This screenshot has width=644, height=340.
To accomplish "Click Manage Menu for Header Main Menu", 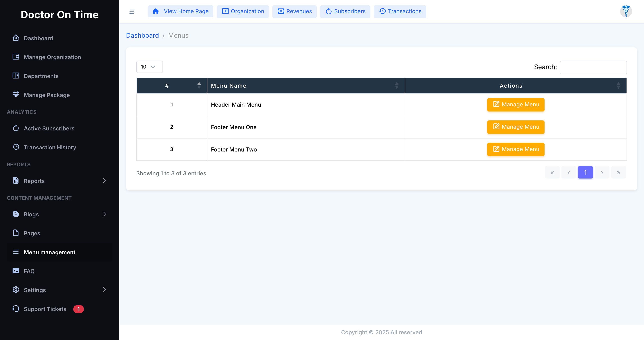I will (516, 105).
